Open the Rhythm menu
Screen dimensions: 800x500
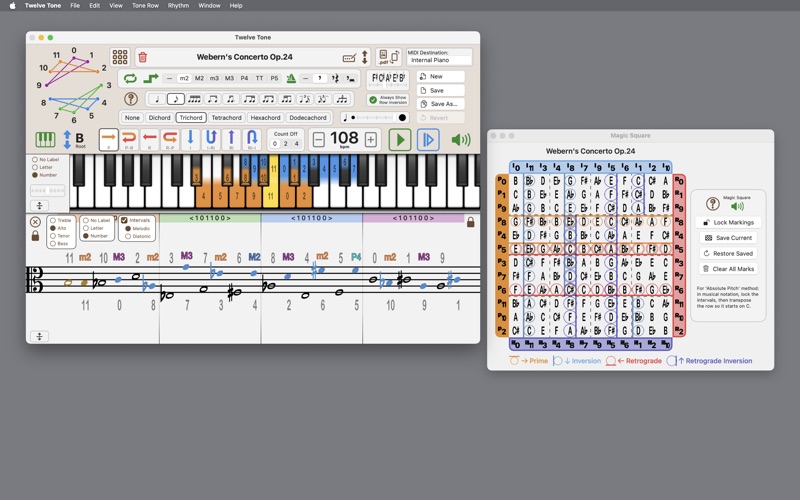pyautogui.click(x=178, y=6)
